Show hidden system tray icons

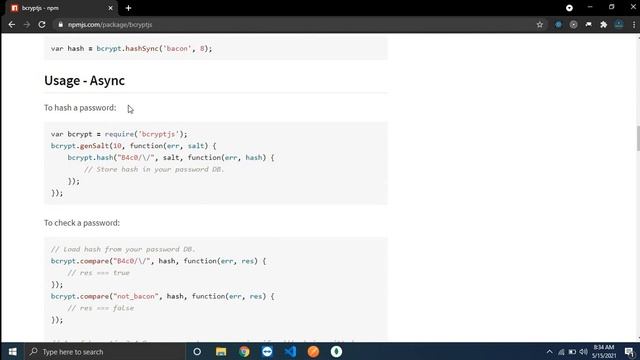(x=549, y=352)
